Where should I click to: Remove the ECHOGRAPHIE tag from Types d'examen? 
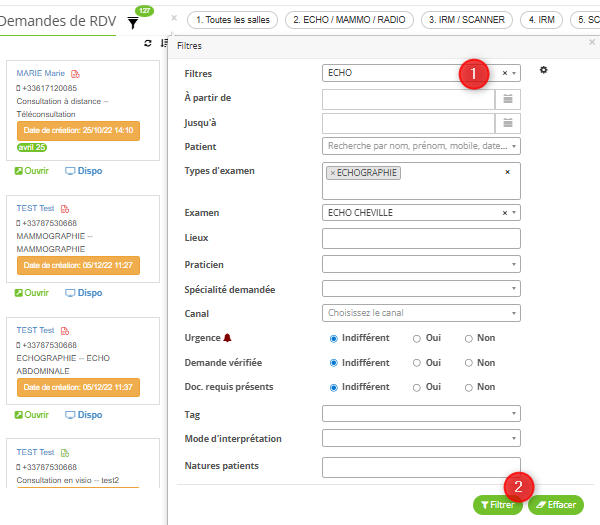point(333,173)
